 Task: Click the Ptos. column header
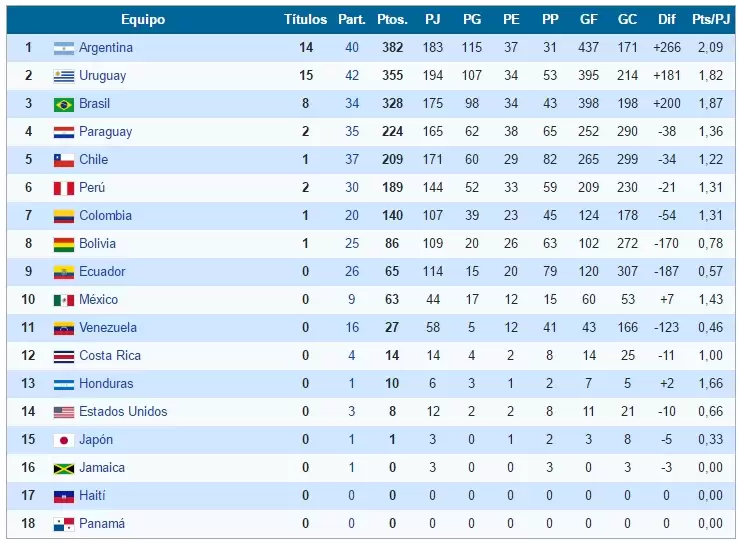(x=392, y=20)
